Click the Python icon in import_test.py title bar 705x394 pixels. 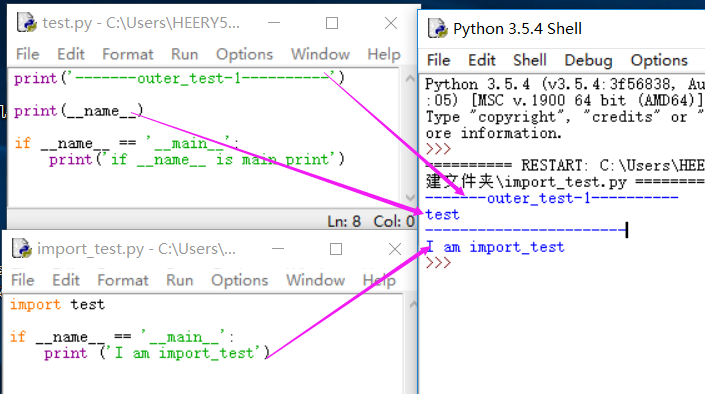point(22,248)
